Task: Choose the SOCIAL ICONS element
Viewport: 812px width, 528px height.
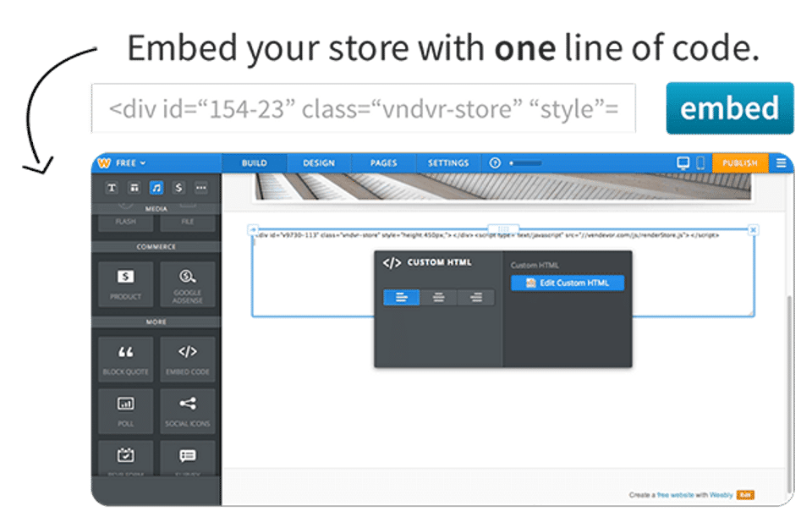Action: pyautogui.click(x=188, y=411)
